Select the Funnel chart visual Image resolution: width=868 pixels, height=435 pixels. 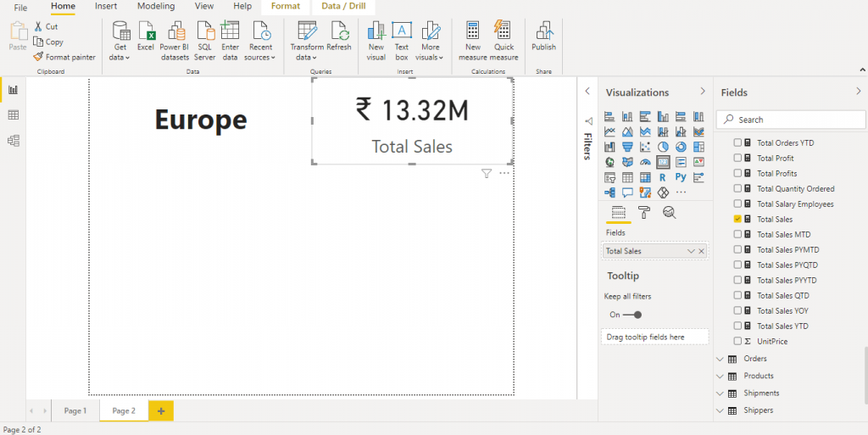(627, 147)
